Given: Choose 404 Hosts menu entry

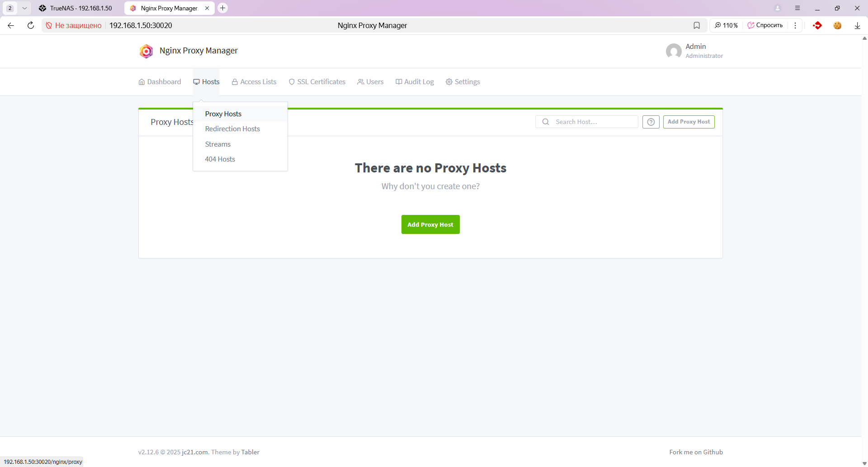Looking at the screenshot, I should pyautogui.click(x=220, y=159).
